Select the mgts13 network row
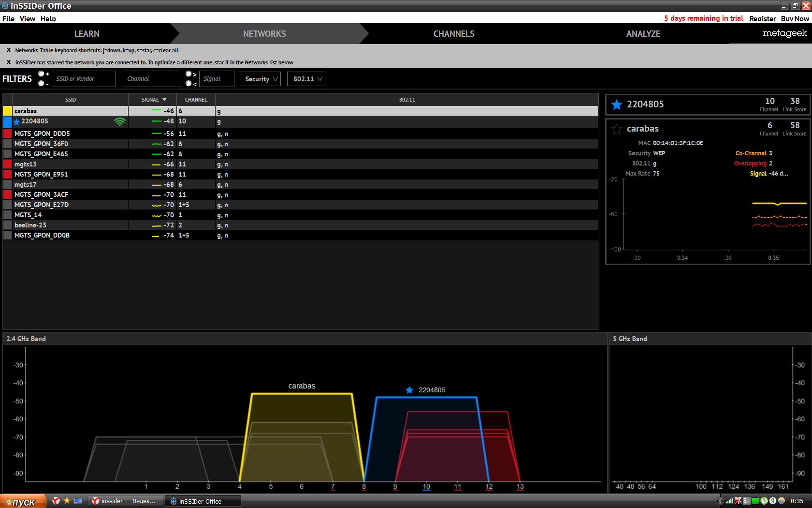Viewport: 812px width, 508px height. (301, 164)
